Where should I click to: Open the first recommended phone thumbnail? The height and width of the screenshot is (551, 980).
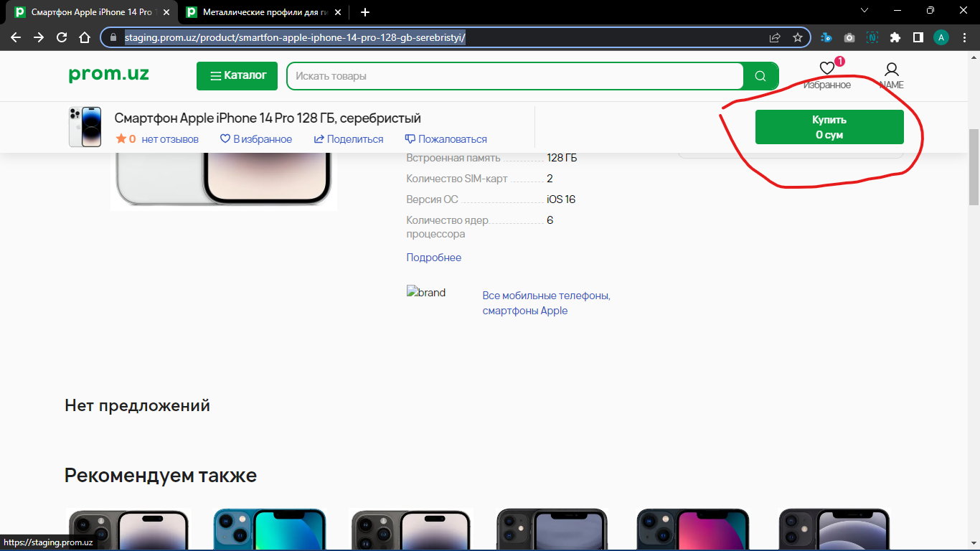[x=128, y=529]
